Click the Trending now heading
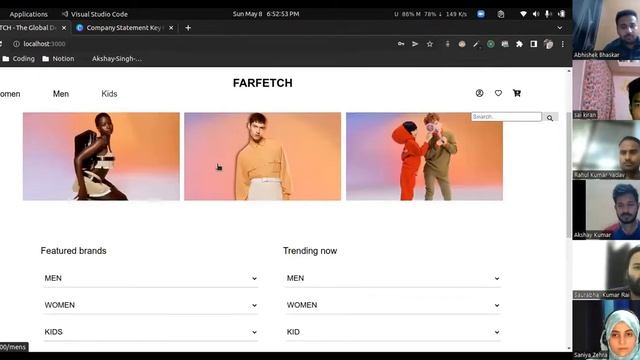This screenshot has width=640, height=360. click(310, 251)
